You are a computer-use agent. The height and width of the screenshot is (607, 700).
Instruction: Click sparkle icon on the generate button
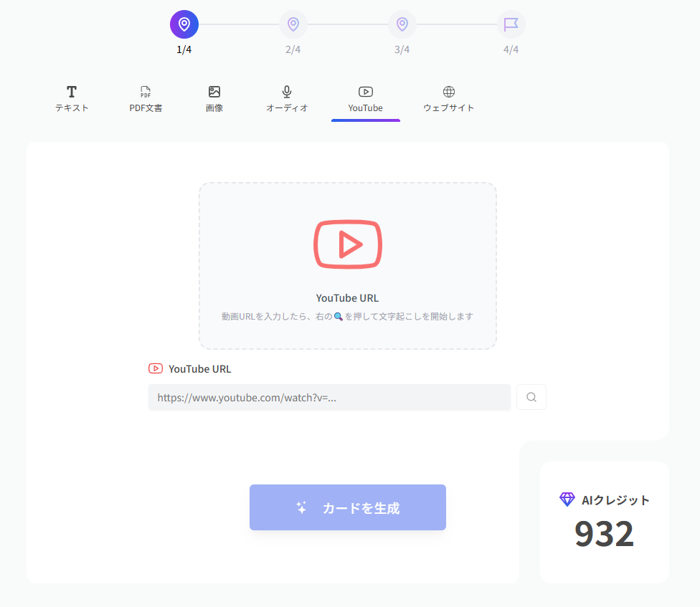click(x=301, y=507)
